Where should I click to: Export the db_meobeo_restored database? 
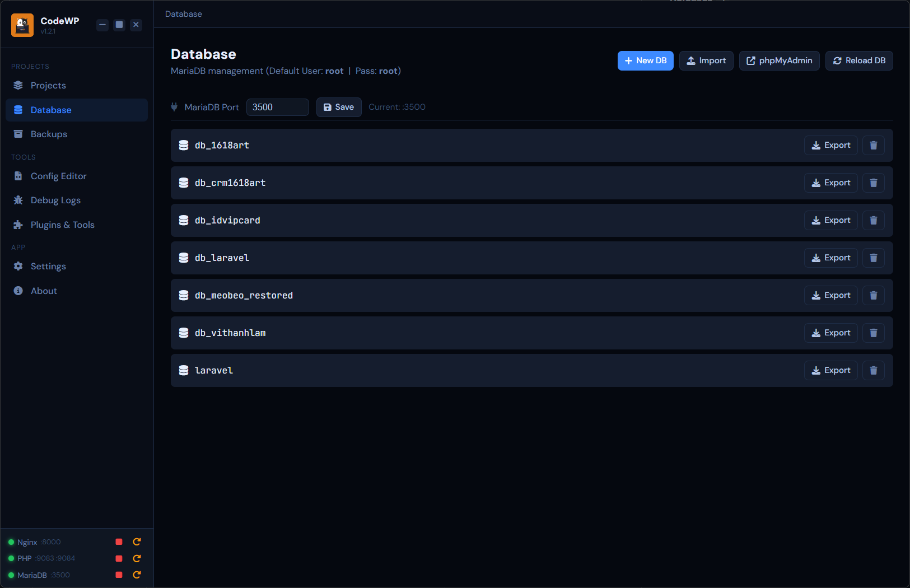830,296
